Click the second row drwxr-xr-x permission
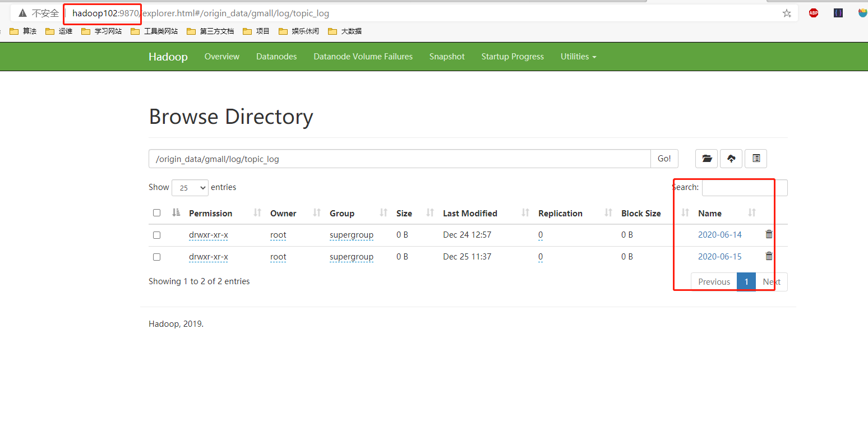The height and width of the screenshot is (426, 868). [x=209, y=257]
